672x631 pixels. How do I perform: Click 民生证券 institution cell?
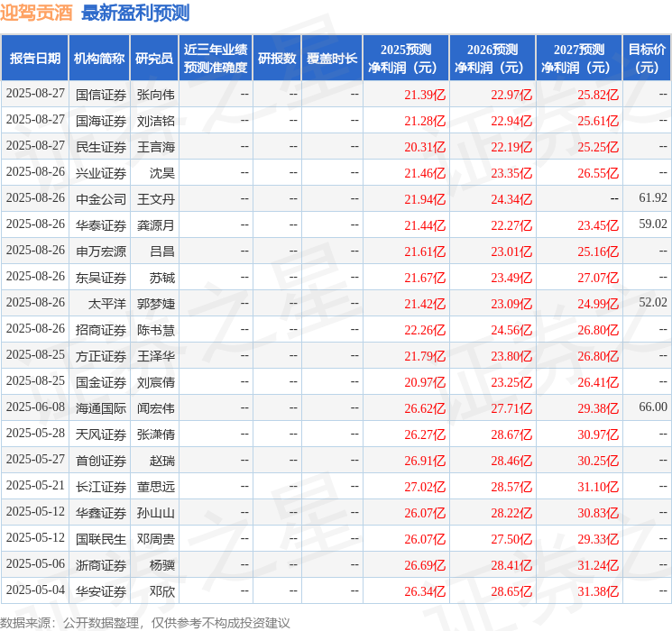pyautogui.click(x=101, y=147)
